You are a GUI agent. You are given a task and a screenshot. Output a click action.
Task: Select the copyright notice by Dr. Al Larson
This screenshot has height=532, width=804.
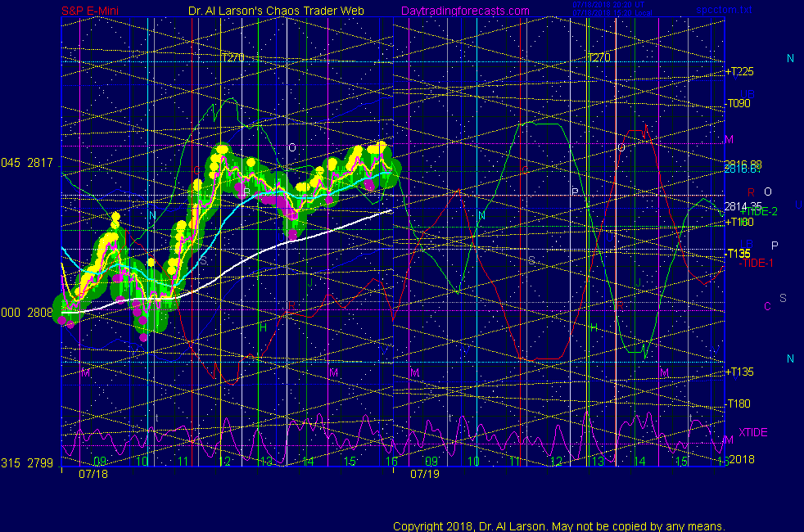(559, 525)
